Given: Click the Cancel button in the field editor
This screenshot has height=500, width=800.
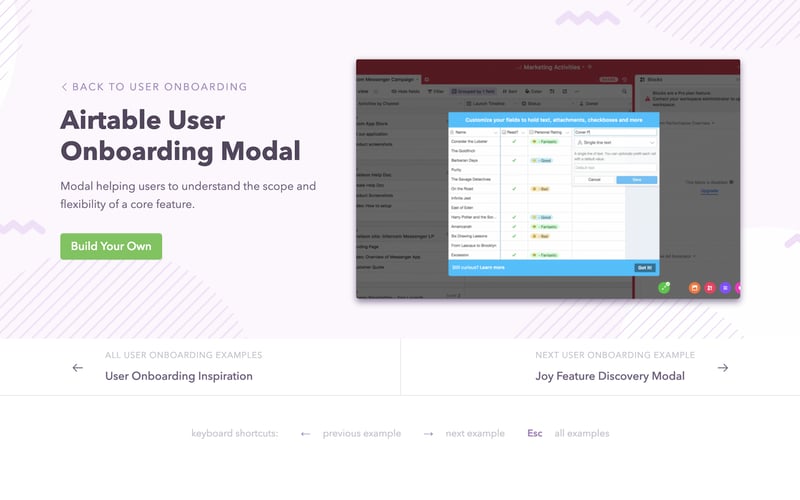Looking at the screenshot, I should tap(594, 180).
